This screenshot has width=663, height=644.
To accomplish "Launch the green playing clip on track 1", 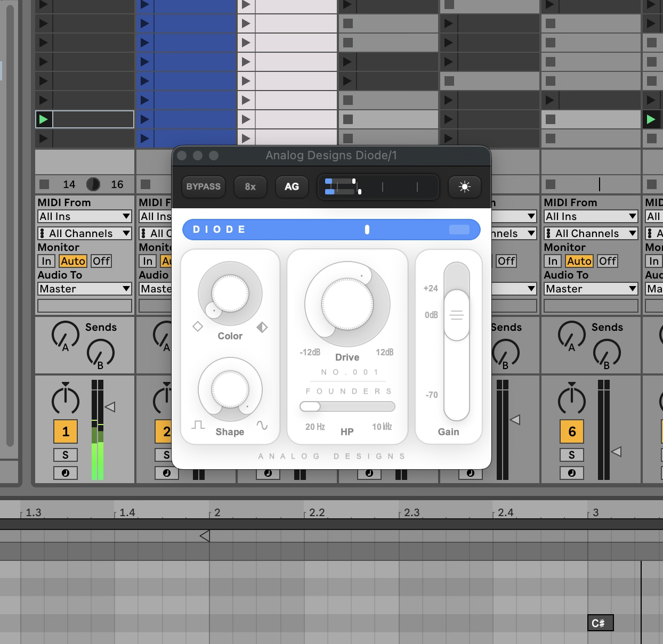I will tap(44, 119).
